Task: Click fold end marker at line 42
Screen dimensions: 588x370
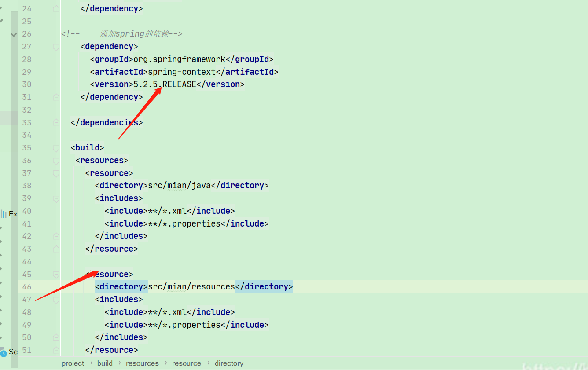Action: tap(56, 236)
